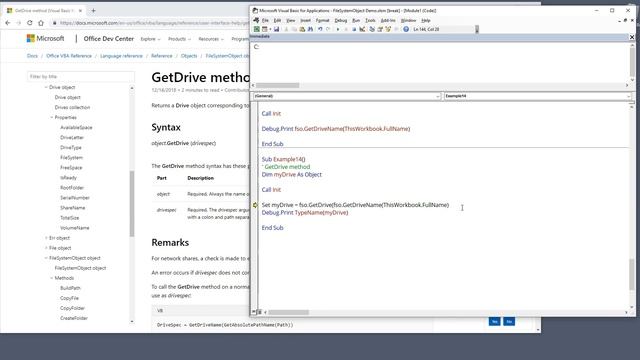Collapse the Properties tree node
The width and height of the screenshot is (640, 360).
[52, 118]
